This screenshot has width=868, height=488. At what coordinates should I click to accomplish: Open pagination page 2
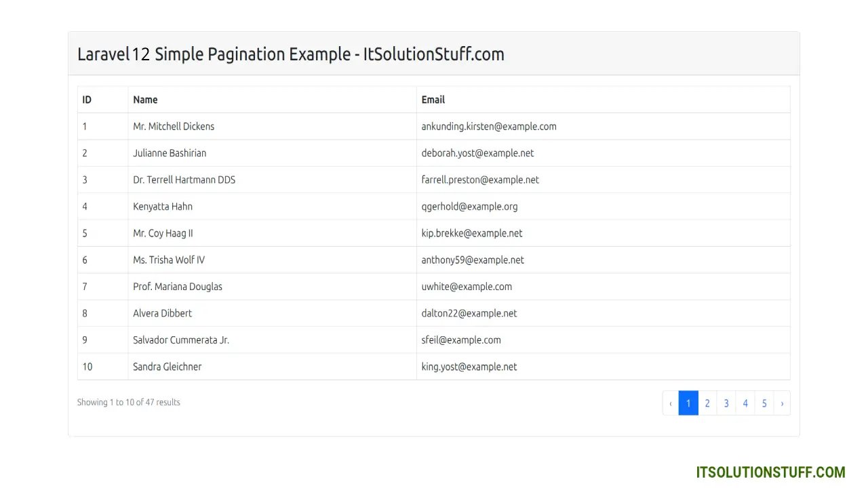(x=707, y=403)
